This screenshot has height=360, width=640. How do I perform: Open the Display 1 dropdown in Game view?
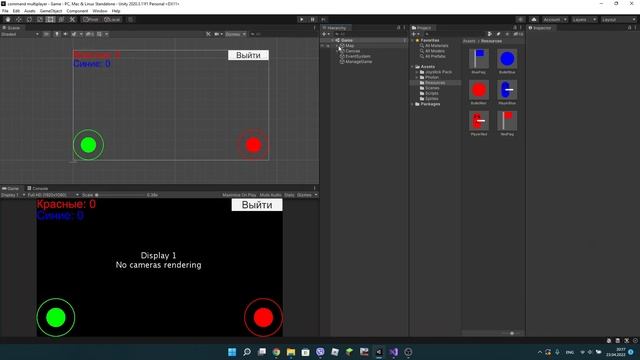point(13,195)
